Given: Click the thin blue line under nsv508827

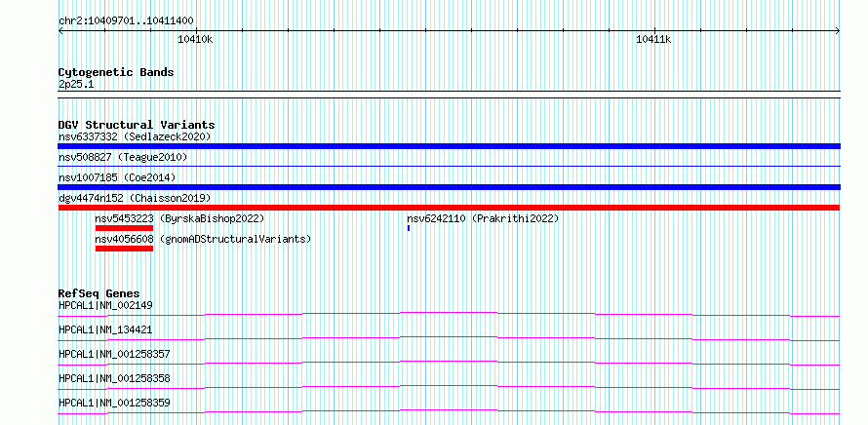Looking at the screenshot, I should [x=449, y=166].
